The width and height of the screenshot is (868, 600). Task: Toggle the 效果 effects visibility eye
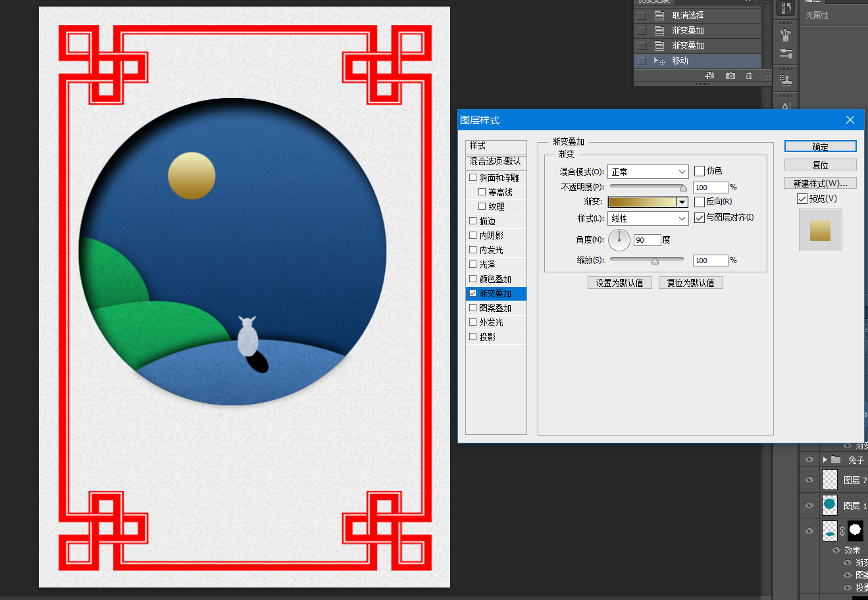click(x=836, y=550)
